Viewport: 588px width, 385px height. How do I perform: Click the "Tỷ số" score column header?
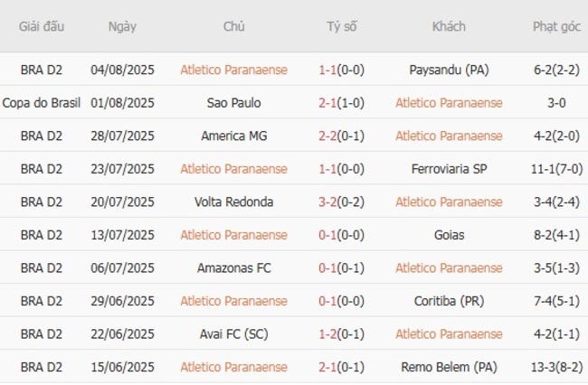click(342, 27)
